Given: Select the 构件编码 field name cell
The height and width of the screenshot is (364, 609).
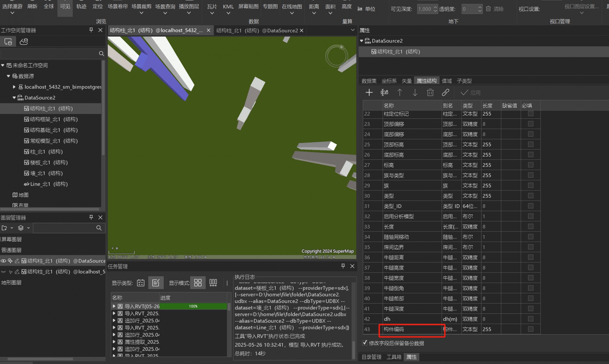Looking at the screenshot, I should 412,329.
